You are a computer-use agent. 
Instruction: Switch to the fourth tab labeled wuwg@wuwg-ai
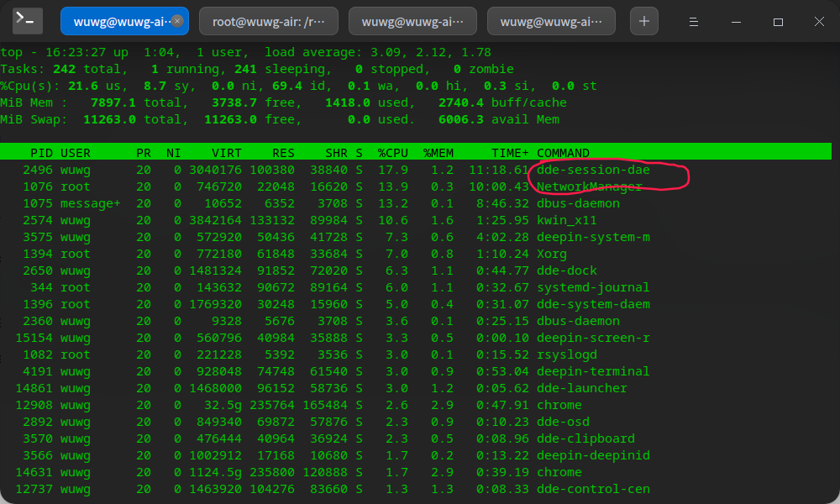551,22
